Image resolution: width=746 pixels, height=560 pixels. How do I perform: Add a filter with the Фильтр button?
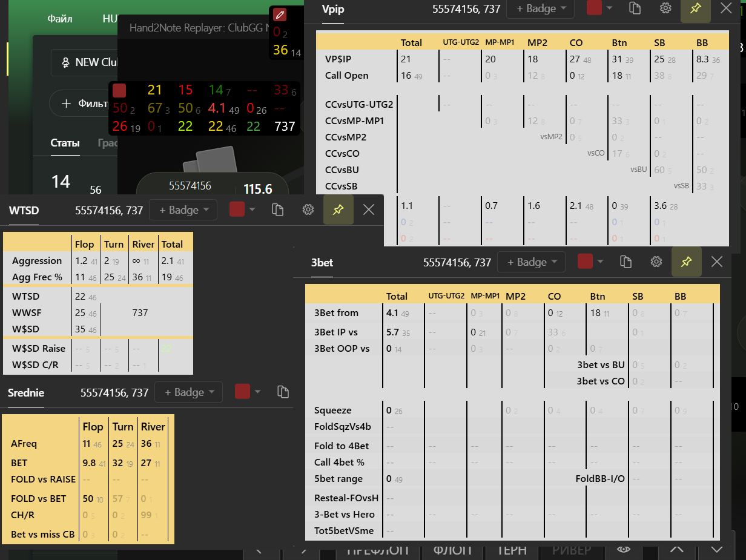82,104
